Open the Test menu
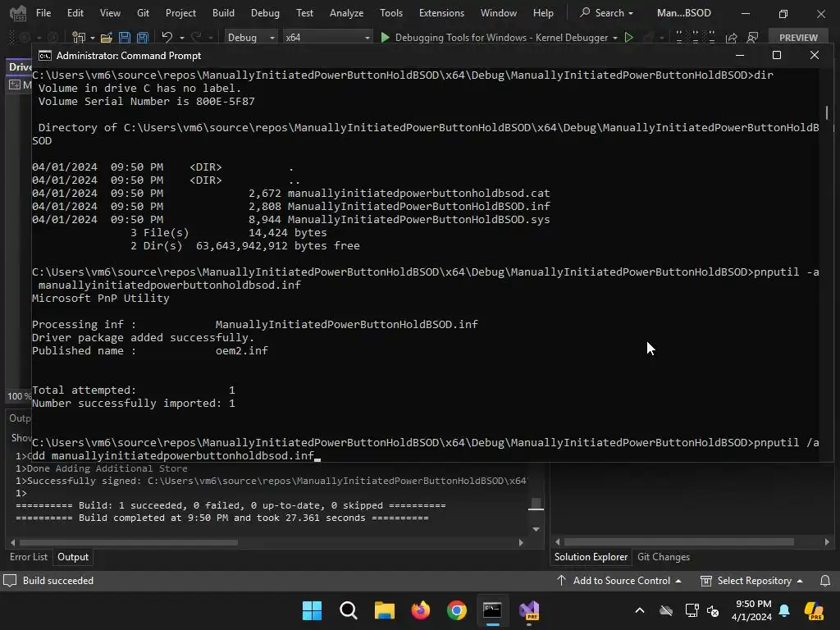Viewport: 840px width, 630px height. pyautogui.click(x=305, y=13)
